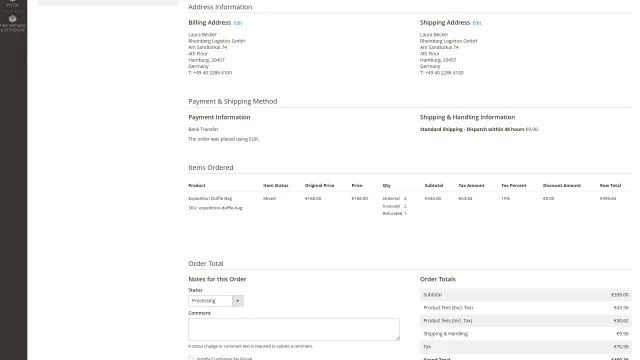Open the order Status dropdown showing Processing
640x360 pixels.
pos(216,301)
